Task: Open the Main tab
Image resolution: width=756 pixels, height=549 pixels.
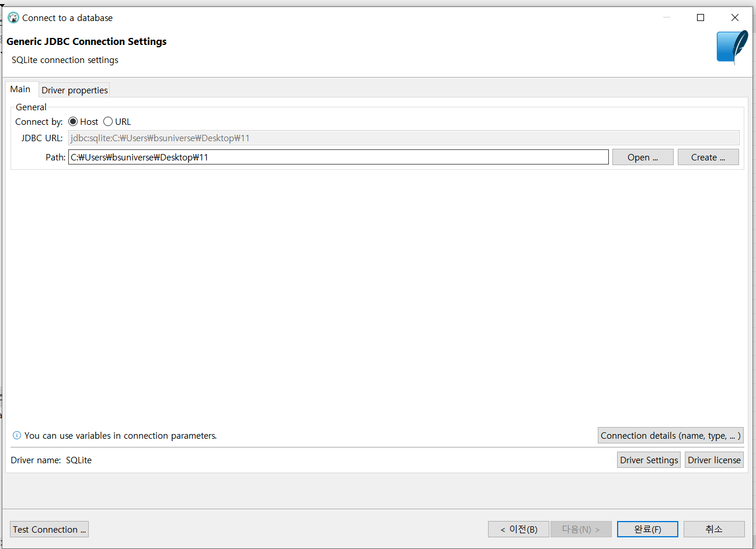Action: (20, 89)
